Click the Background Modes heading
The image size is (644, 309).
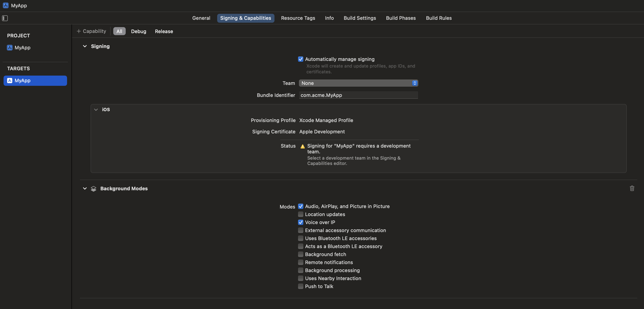pyautogui.click(x=124, y=189)
